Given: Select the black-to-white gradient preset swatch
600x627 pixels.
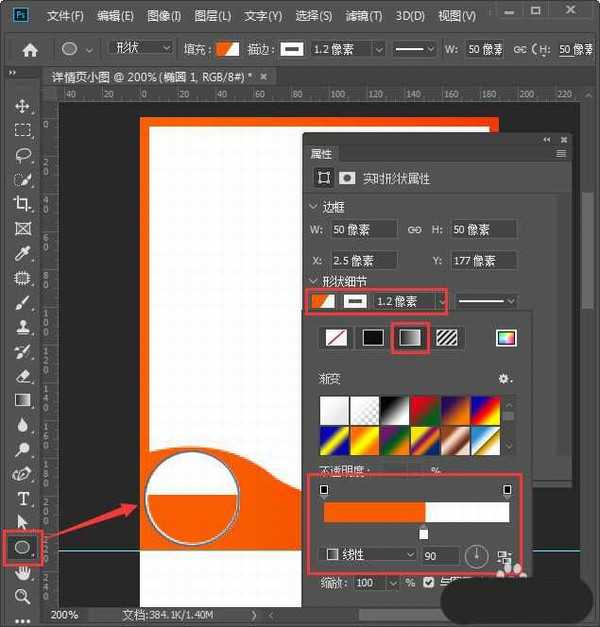Looking at the screenshot, I should click(x=397, y=410).
